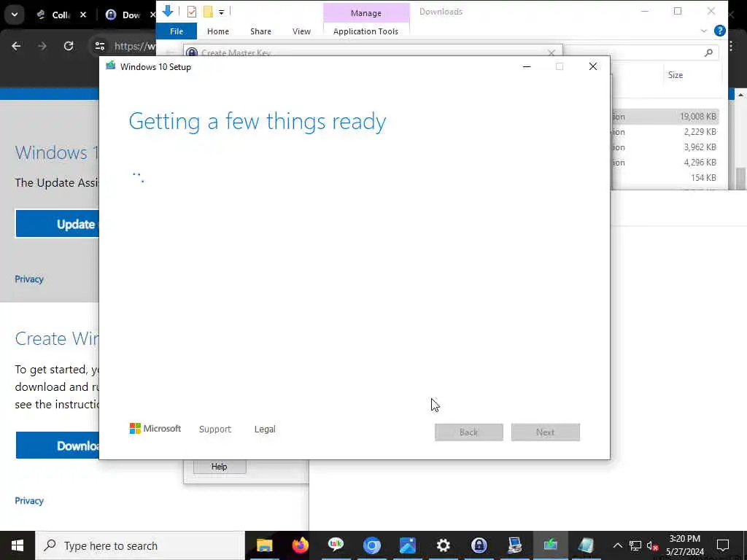
Task: Close the 'Colla' browser tab
Action: [x=83, y=15]
